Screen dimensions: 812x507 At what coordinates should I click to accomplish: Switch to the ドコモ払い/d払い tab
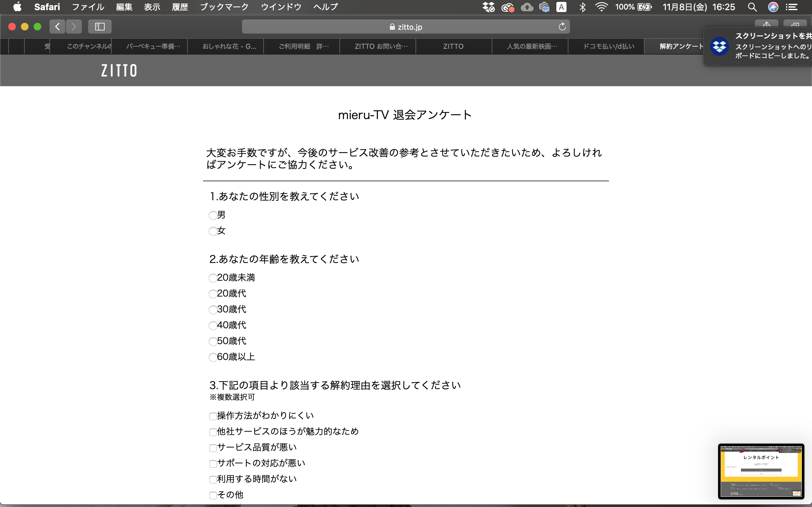click(x=609, y=46)
